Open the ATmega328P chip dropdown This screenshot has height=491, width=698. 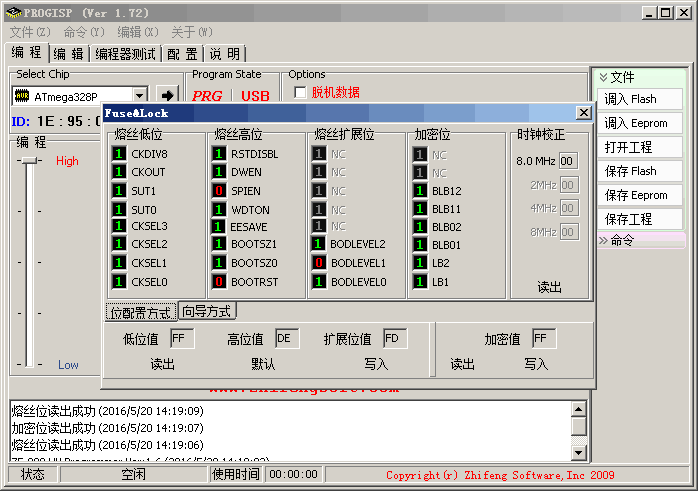tap(140, 96)
